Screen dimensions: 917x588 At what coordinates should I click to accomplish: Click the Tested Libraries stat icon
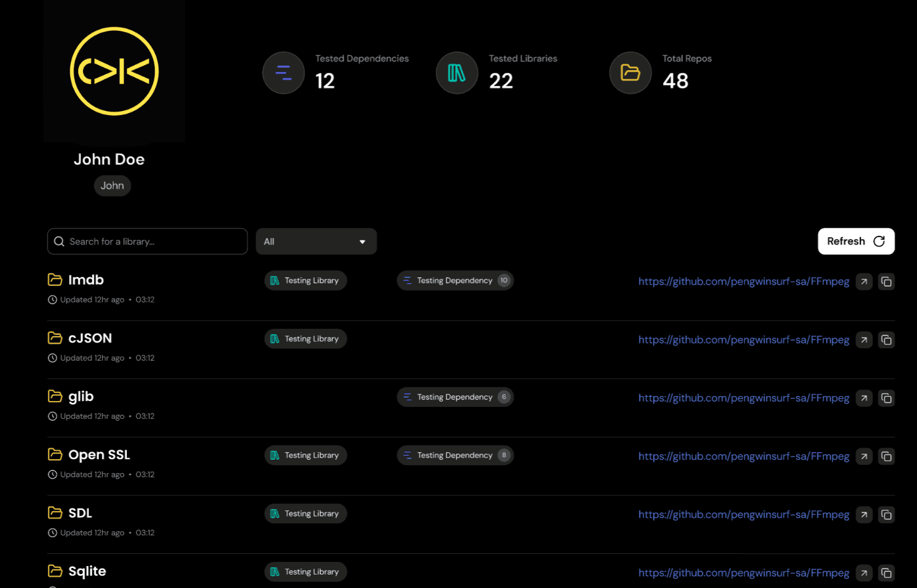[456, 73]
